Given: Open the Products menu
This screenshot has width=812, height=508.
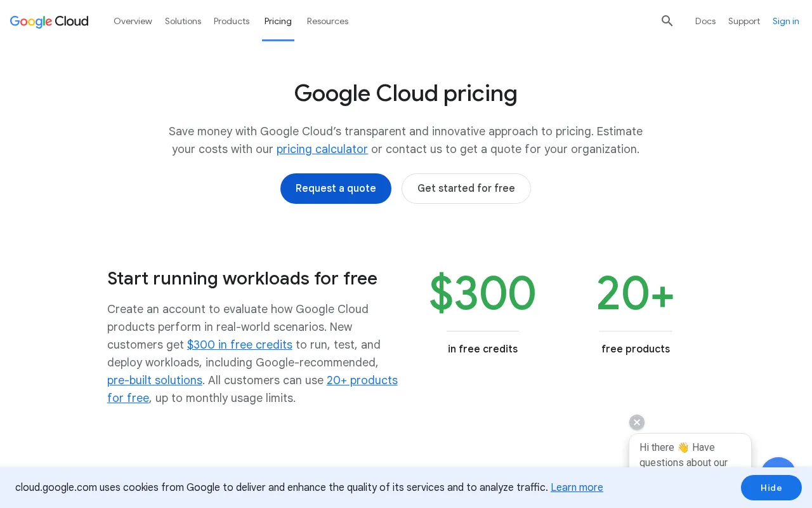Looking at the screenshot, I should click(x=232, y=21).
